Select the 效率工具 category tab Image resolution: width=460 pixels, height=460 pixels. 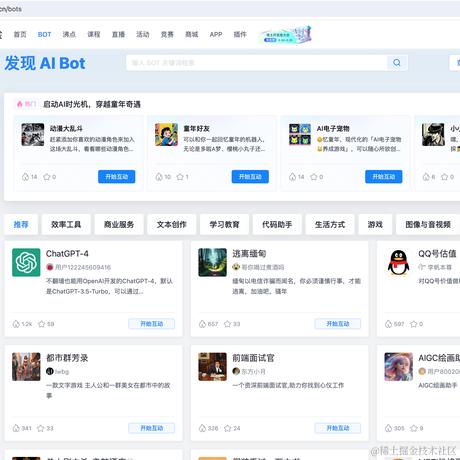(66, 225)
